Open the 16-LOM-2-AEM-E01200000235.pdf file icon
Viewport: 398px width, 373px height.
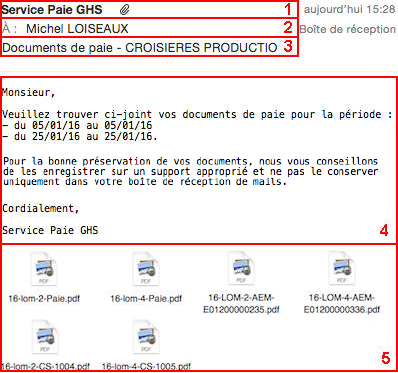point(241,268)
